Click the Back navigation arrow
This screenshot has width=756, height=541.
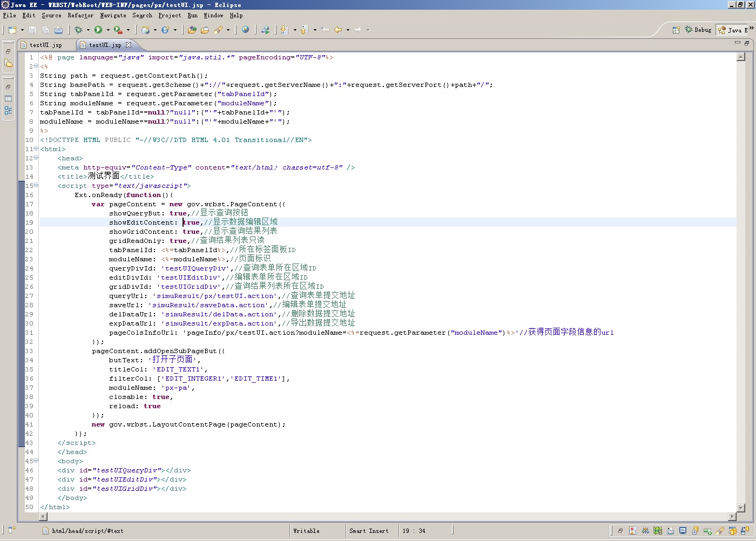338,30
